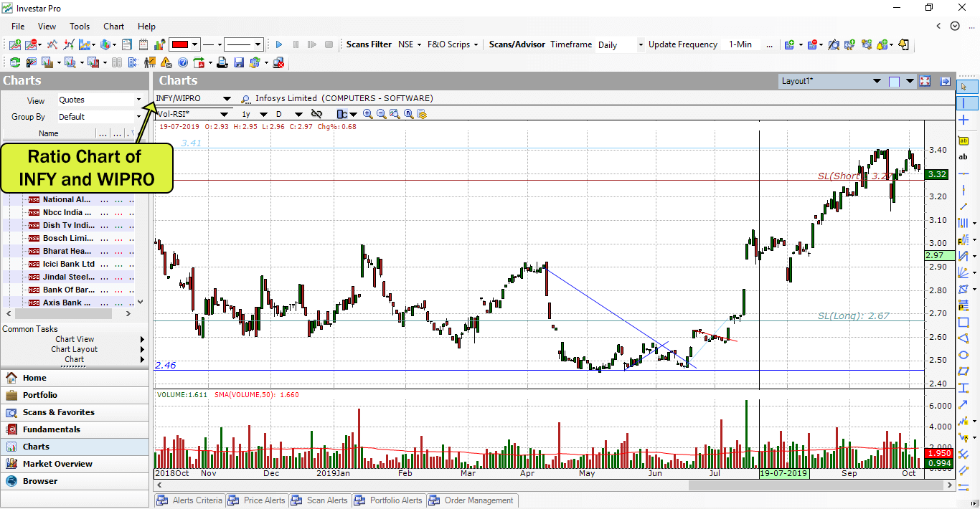
Task: Click the help question-mark icon in the toolbar
Action: [182, 62]
